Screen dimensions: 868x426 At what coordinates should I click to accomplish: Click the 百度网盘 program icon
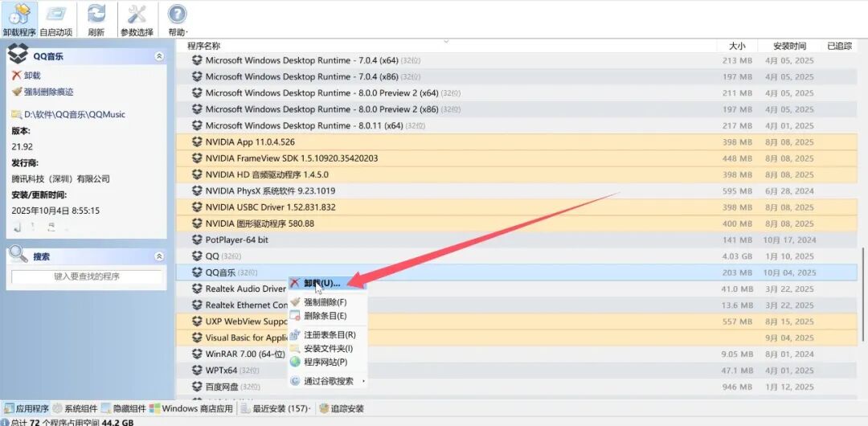(197, 387)
